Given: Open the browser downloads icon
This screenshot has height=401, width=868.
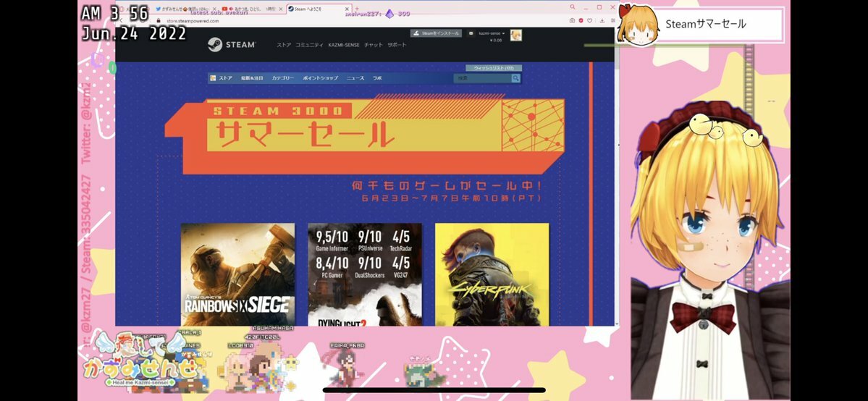Looking at the screenshot, I should click(x=602, y=20).
